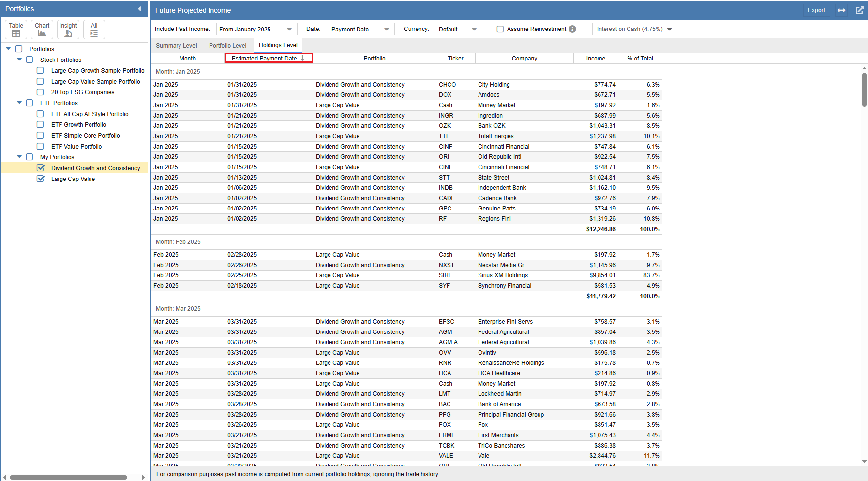Switch to Portfolio Level tab
The image size is (868, 481).
coord(228,46)
